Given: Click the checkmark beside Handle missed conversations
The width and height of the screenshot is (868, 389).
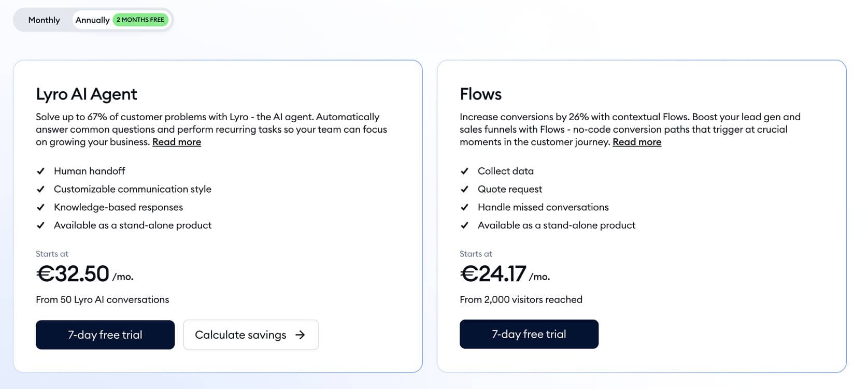Looking at the screenshot, I should (x=465, y=207).
